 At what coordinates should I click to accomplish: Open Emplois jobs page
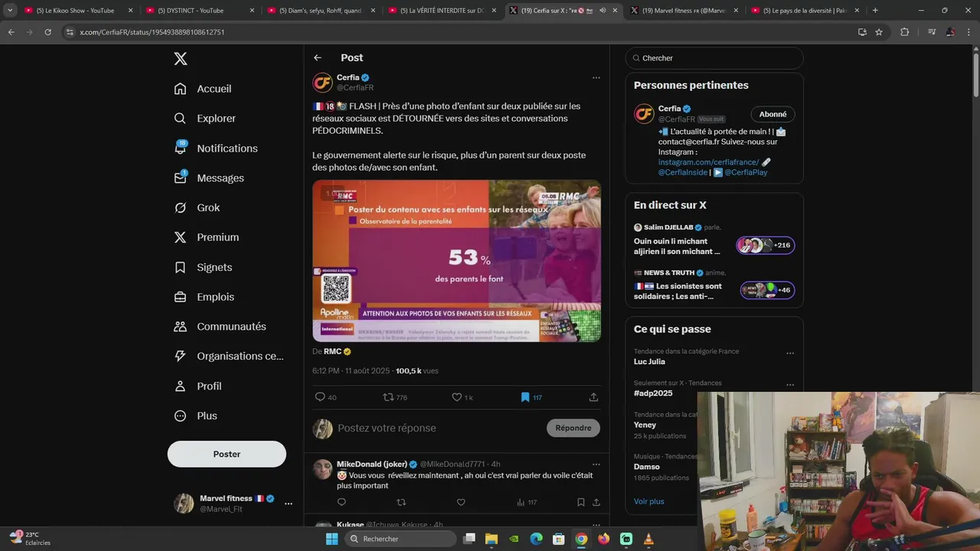[x=204, y=297]
